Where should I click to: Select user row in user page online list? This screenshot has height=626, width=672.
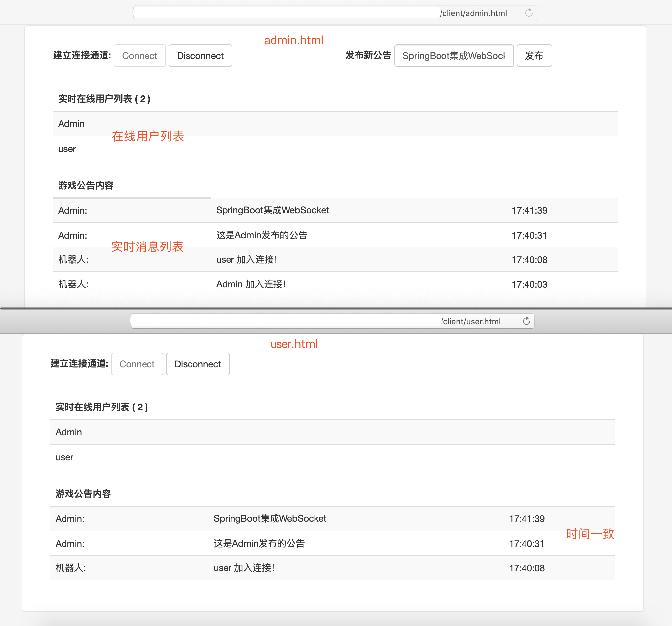(64, 457)
